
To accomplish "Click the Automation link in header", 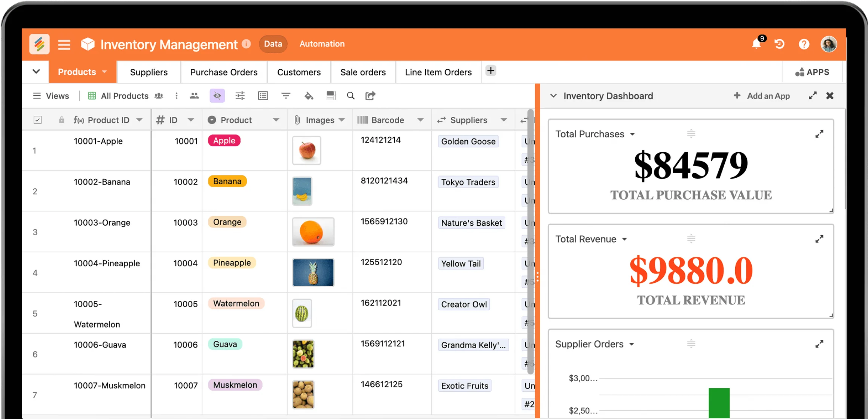I will 322,44.
